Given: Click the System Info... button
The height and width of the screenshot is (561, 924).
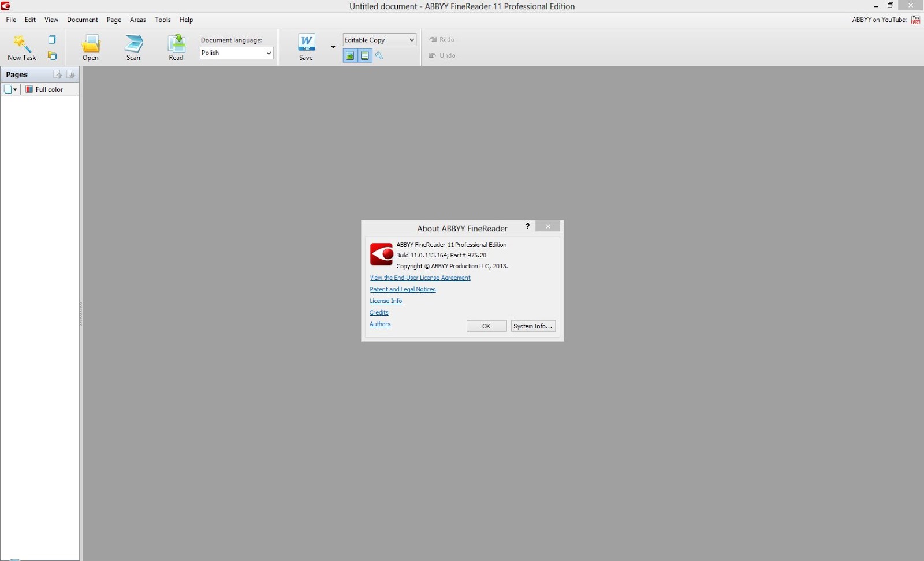Looking at the screenshot, I should click(x=533, y=326).
